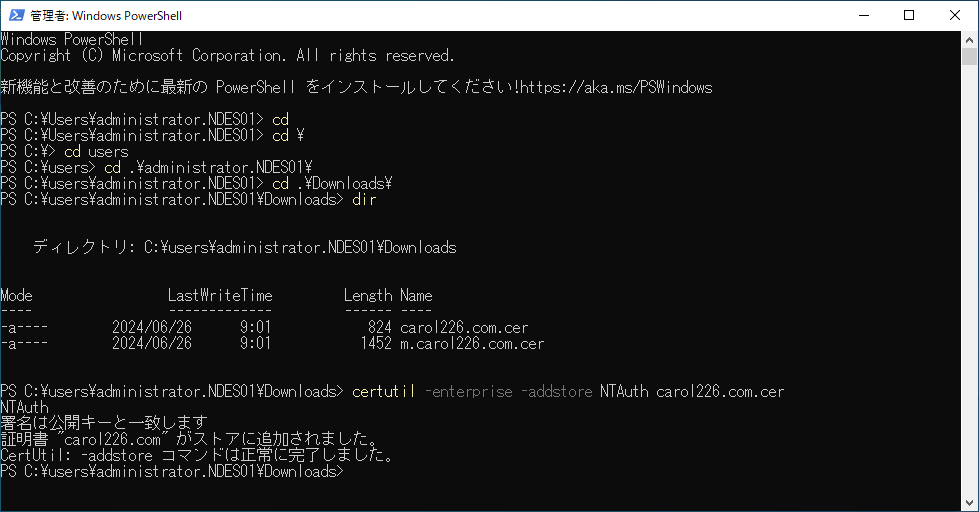Click the 'cd .¥administrator.NDES01¥' command text

tap(208, 167)
